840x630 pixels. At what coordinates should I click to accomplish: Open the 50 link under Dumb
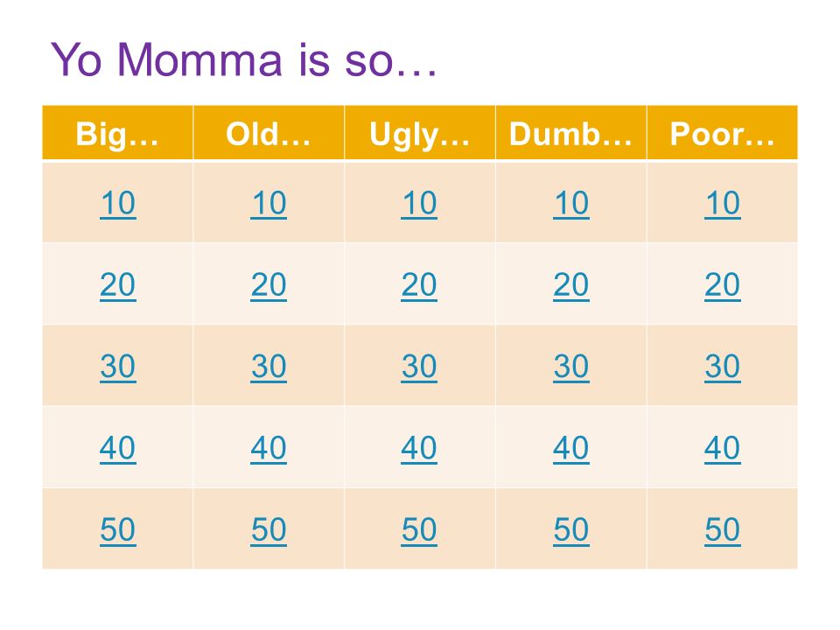(x=571, y=530)
